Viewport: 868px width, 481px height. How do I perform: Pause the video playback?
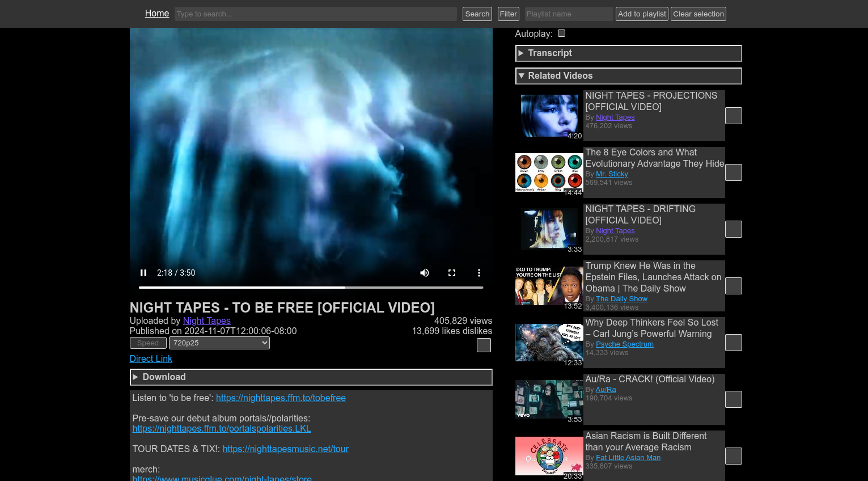(x=143, y=273)
